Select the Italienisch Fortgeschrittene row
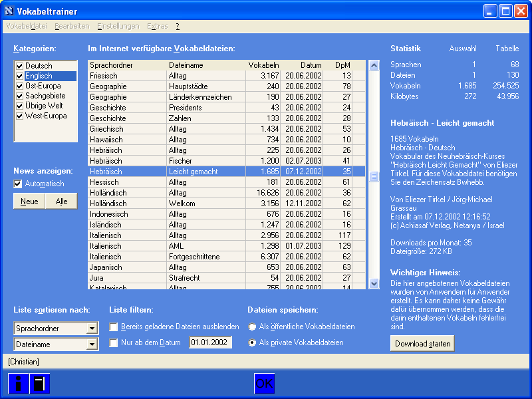 click(226, 257)
